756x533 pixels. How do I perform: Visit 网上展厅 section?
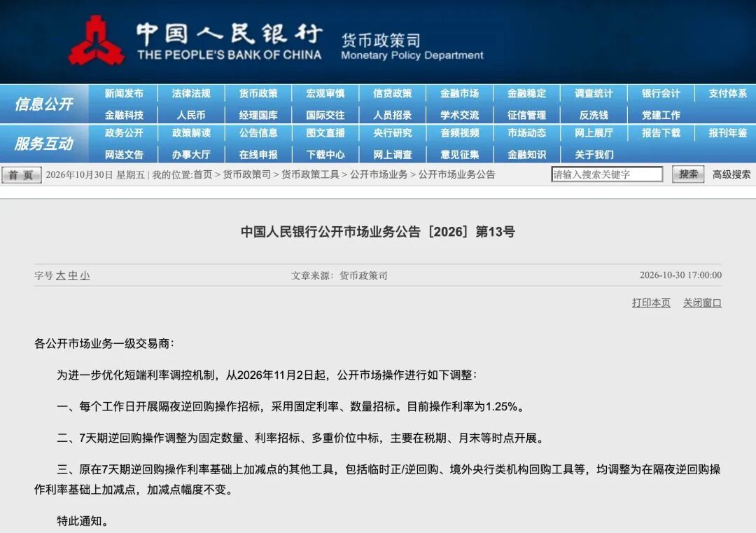594,133
